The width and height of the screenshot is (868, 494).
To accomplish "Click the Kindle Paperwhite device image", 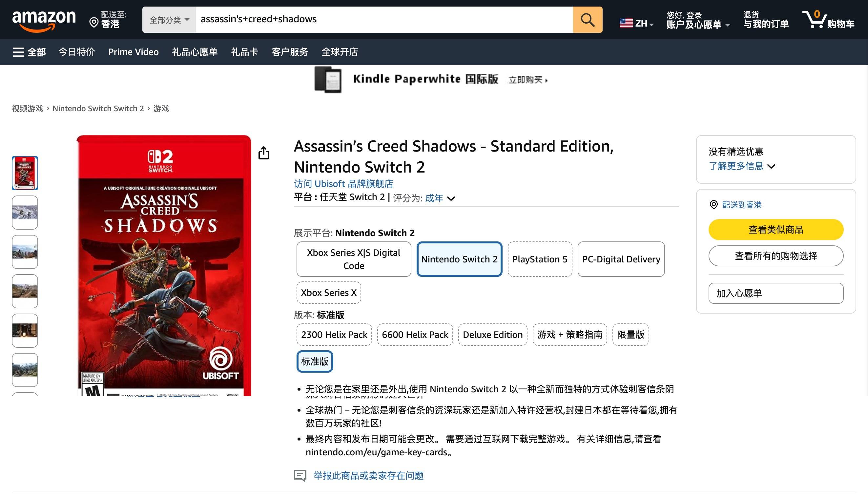I will click(328, 80).
